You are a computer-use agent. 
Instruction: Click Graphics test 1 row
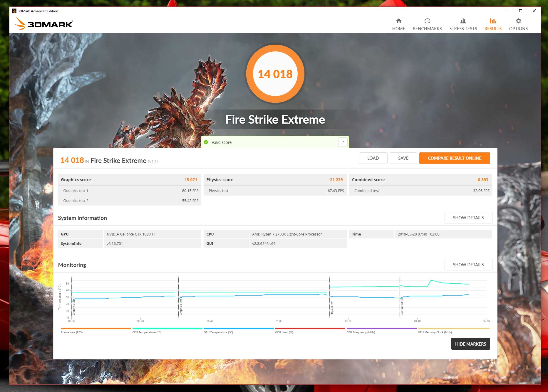(x=130, y=191)
